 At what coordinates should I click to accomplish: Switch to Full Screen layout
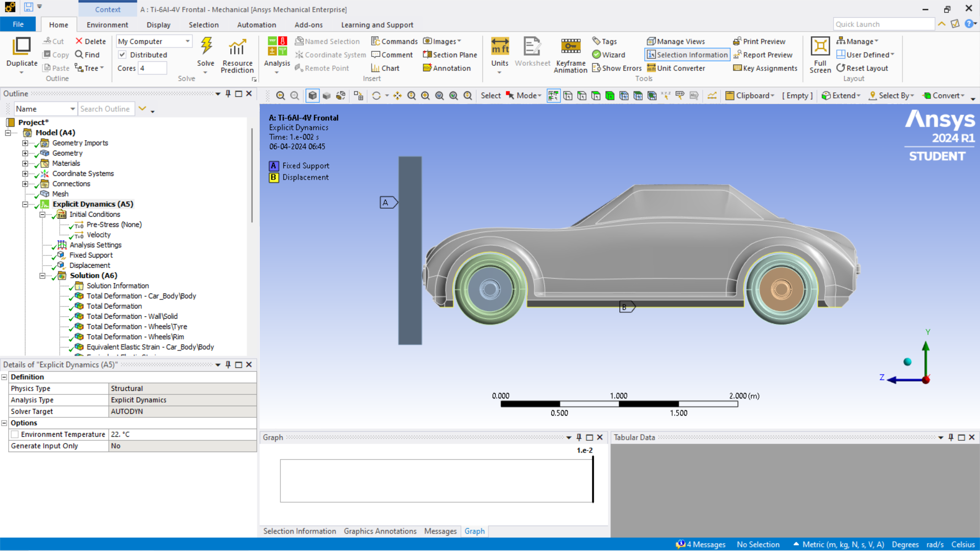point(820,55)
